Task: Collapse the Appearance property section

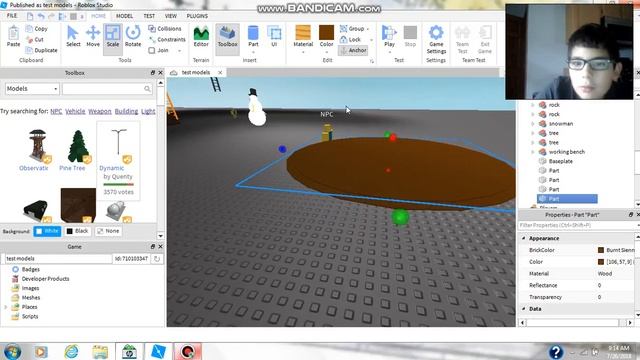Action: [x=524, y=238]
